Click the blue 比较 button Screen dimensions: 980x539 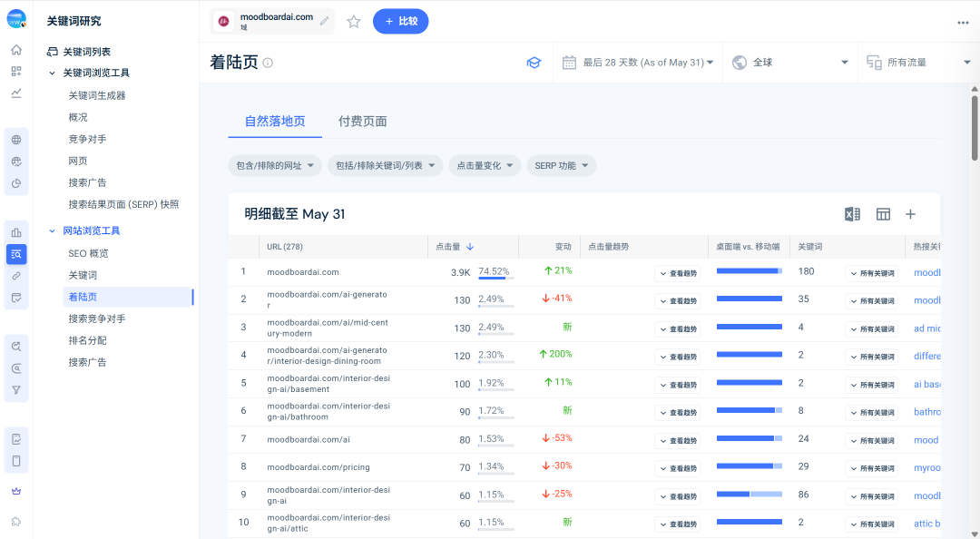pos(401,21)
